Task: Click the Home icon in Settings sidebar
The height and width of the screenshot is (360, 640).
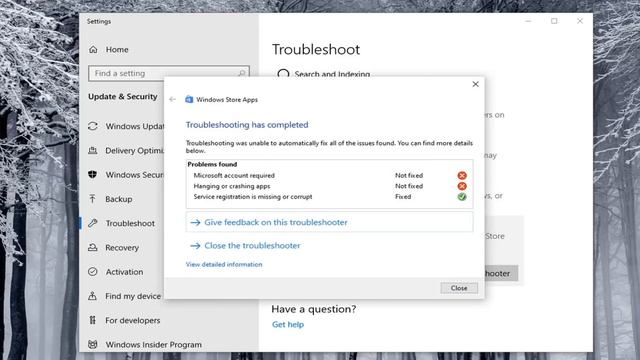Action: pyautogui.click(x=93, y=49)
